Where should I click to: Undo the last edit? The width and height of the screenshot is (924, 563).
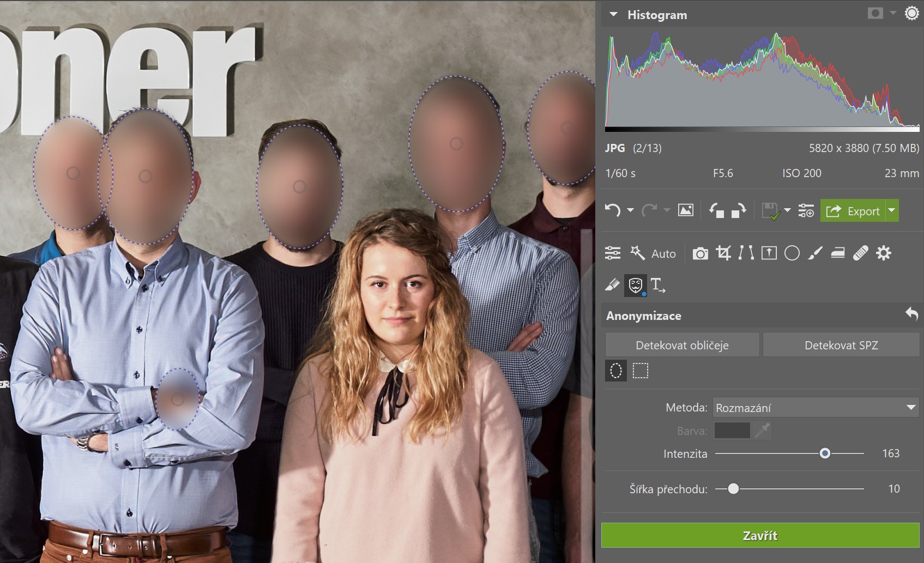tap(613, 210)
